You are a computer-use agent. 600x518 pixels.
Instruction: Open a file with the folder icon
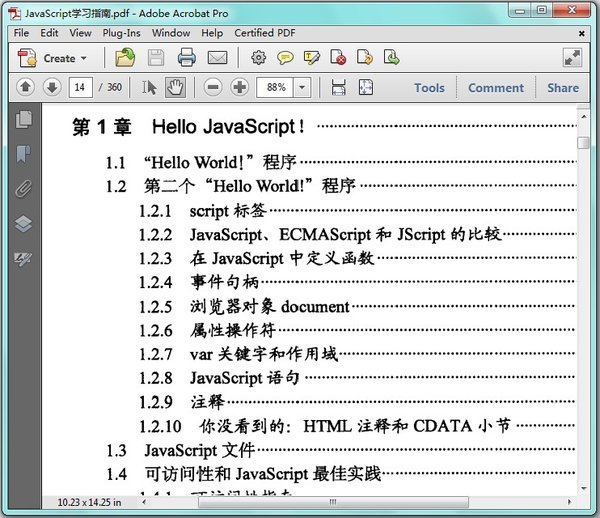pos(125,58)
